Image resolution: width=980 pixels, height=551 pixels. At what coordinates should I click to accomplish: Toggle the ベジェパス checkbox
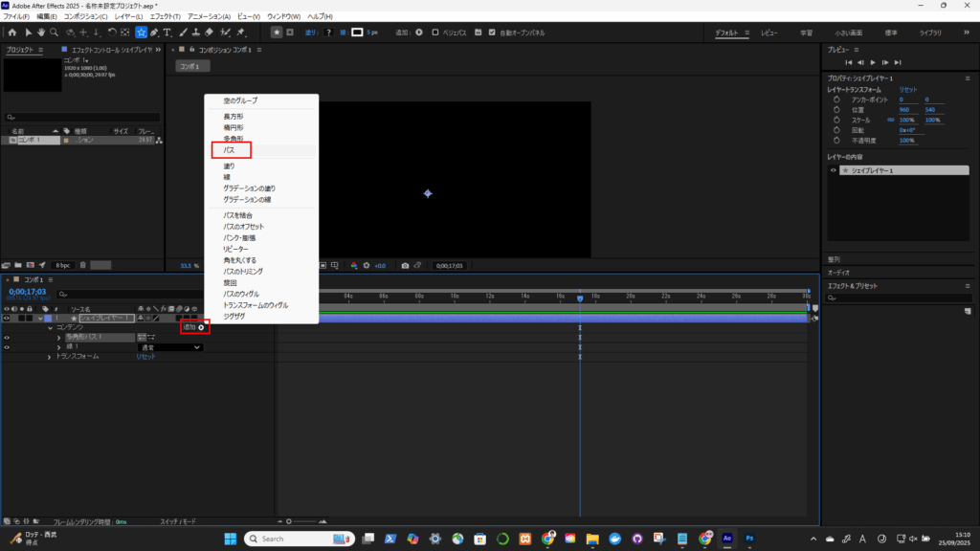[435, 33]
